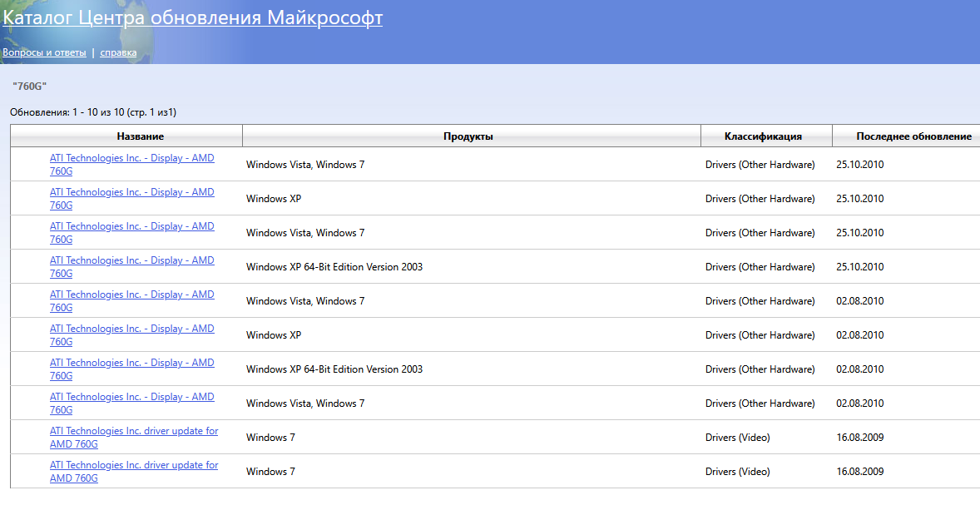The width and height of the screenshot is (980, 505).
Task: Click date 02.08.2010 in the Windows XP row
Action: [860, 335]
